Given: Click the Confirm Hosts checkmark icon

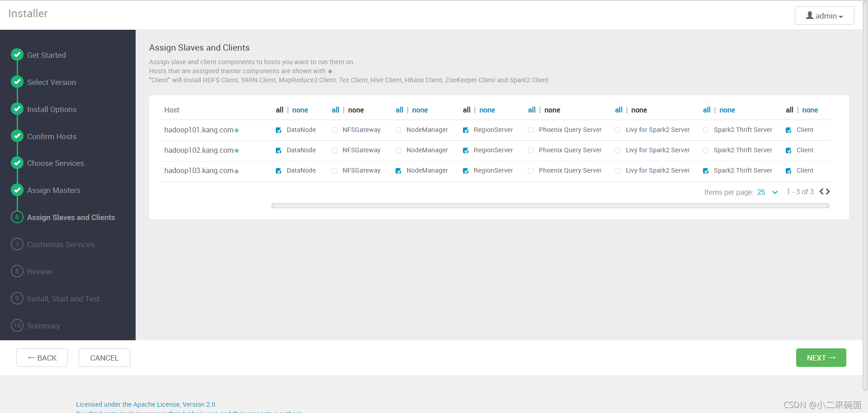Looking at the screenshot, I should 17,136.
